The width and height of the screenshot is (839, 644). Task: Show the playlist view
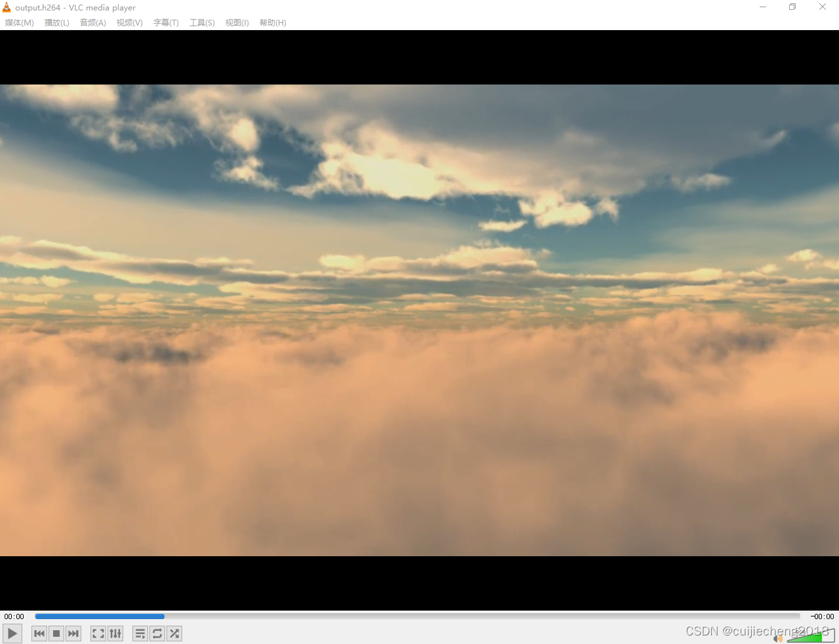pos(140,634)
